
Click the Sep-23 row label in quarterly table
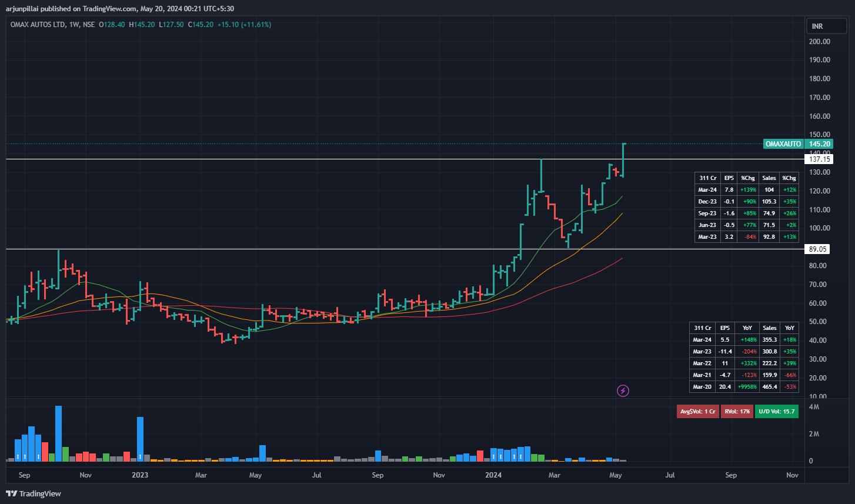click(706, 213)
